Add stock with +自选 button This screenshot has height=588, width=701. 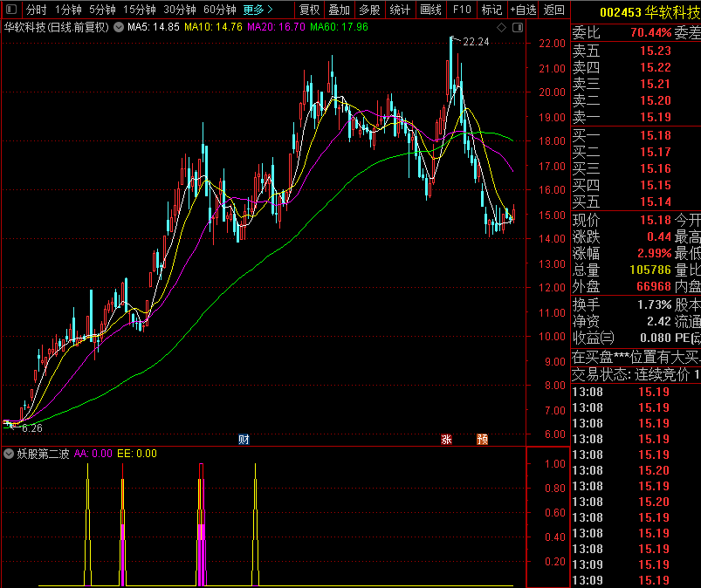[x=522, y=10]
